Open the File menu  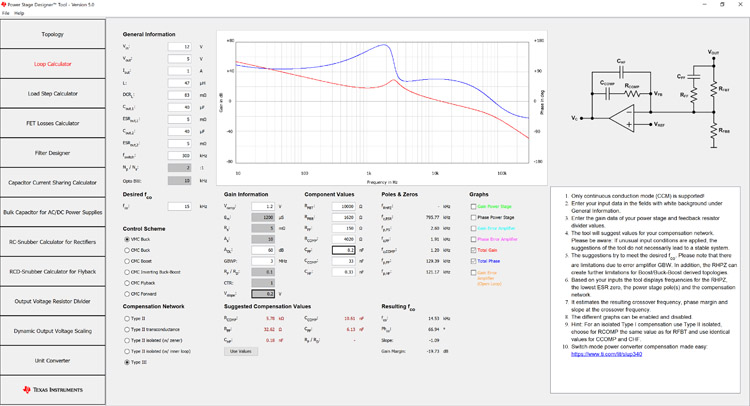5,13
